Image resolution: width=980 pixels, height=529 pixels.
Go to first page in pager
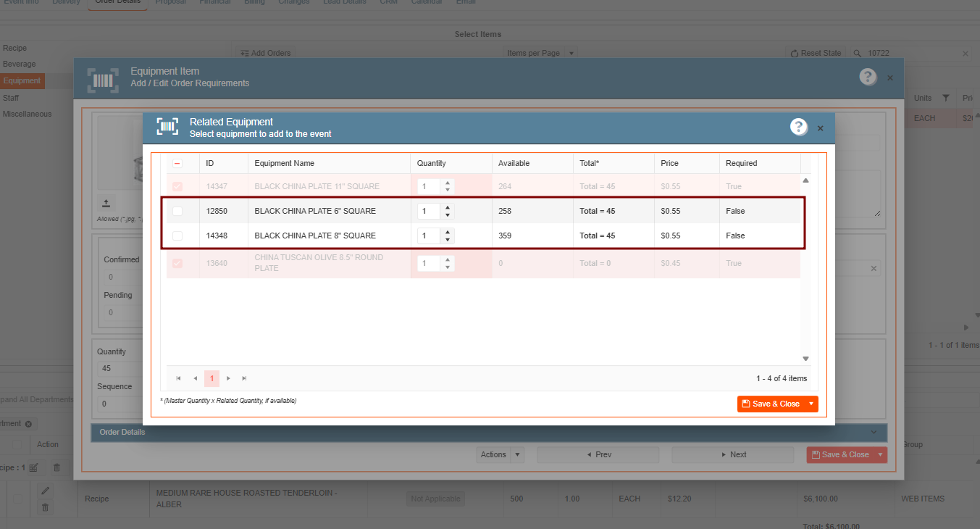pyautogui.click(x=179, y=378)
